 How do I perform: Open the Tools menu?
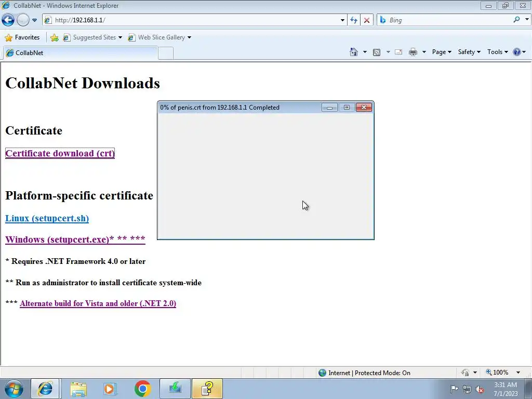[497, 52]
